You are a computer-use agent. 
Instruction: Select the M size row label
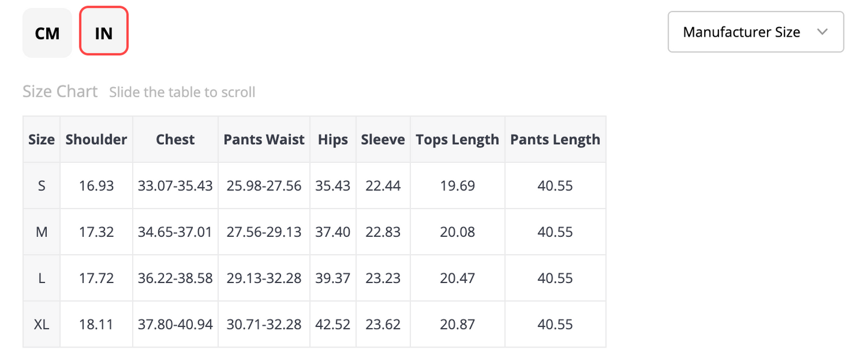(41, 232)
